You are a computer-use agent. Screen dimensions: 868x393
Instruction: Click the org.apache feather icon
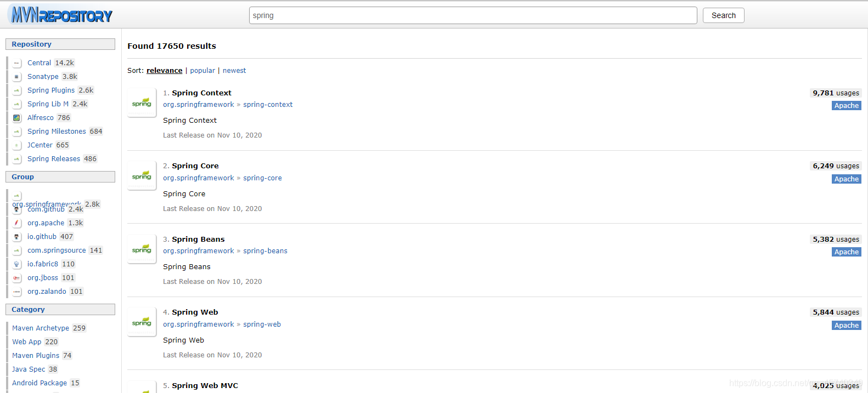17,223
